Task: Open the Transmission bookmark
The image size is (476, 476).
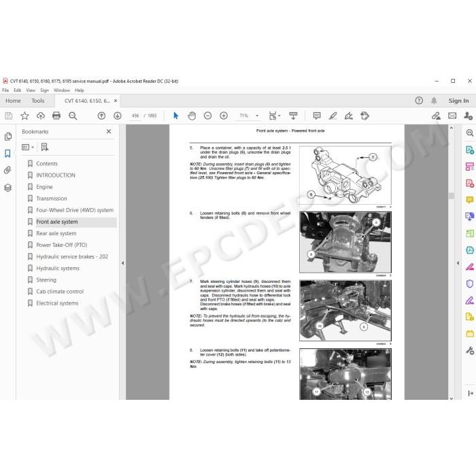Action: (x=52, y=199)
